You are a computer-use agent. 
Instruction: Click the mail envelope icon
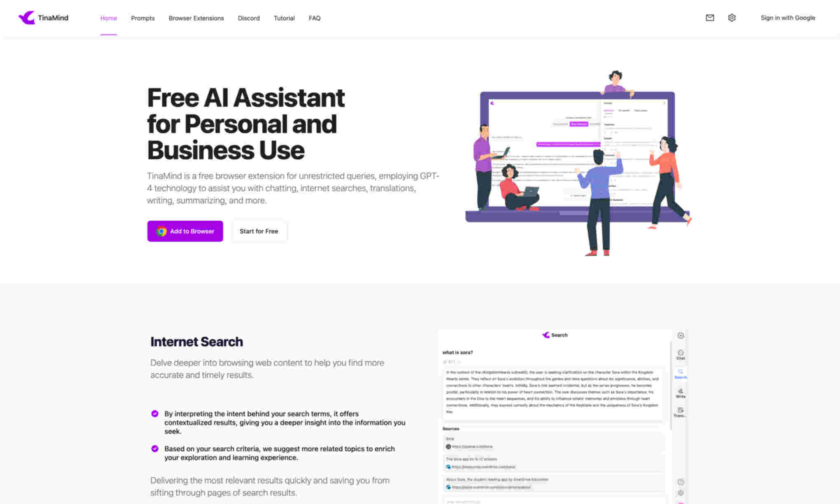click(x=710, y=17)
